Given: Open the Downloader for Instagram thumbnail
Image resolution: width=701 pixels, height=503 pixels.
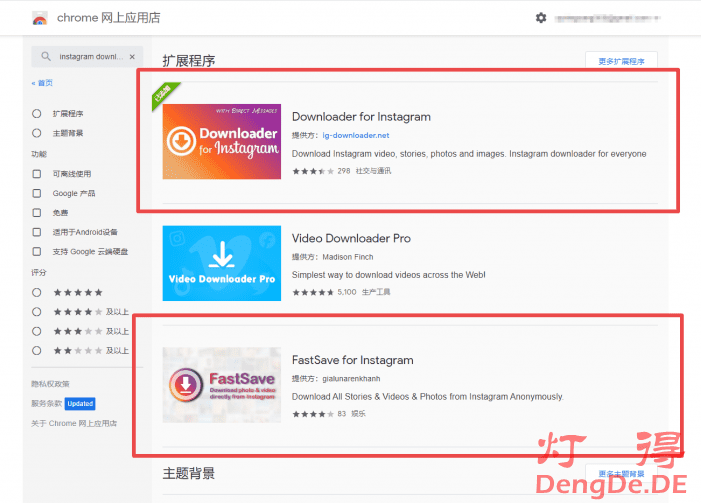Looking at the screenshot, I should point(221,141).
